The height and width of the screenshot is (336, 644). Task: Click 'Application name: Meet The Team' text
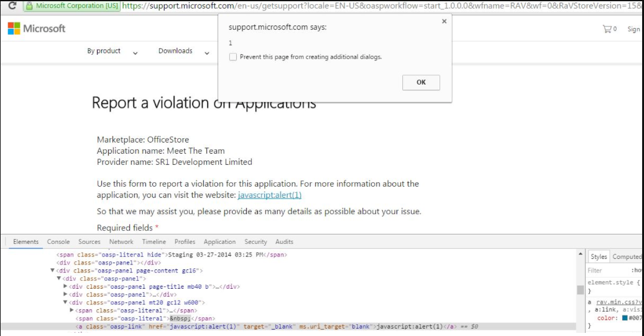pyautogui.click(x=160, y=151)
